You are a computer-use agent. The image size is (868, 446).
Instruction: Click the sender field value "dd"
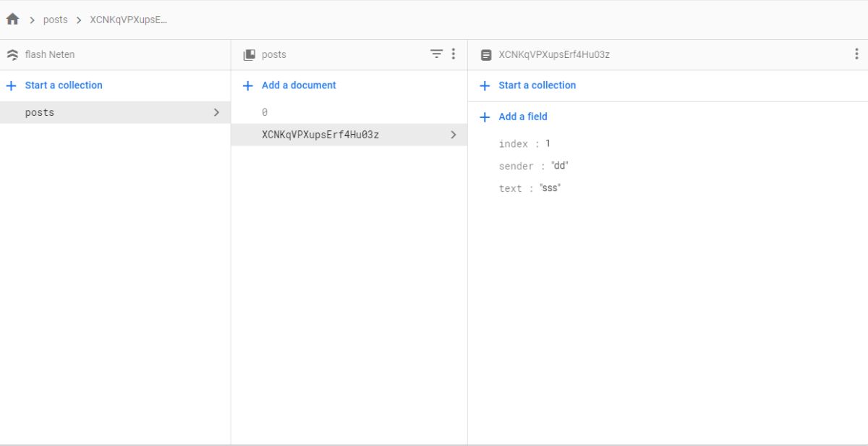coord(559,166)
